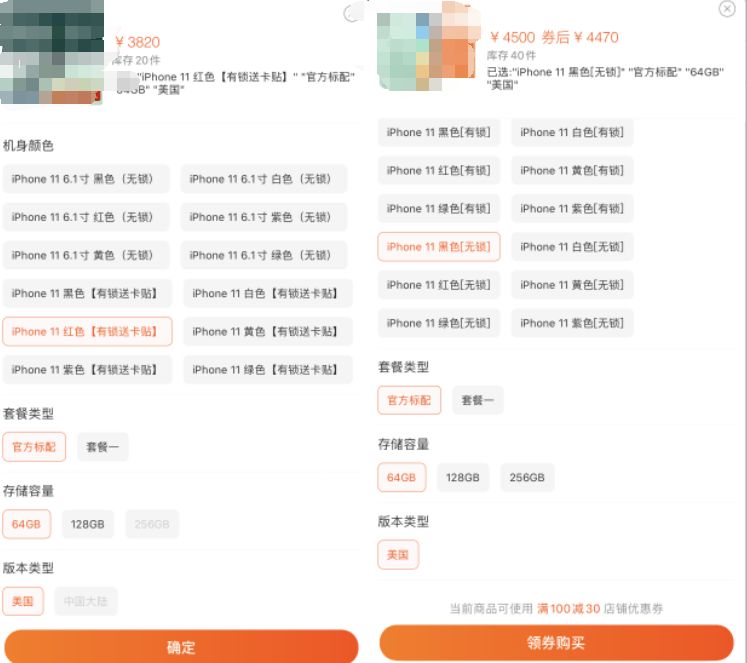Open the 满100减30 store coupon link
This screenshot has width=747, height=663.
pos(568,608)
